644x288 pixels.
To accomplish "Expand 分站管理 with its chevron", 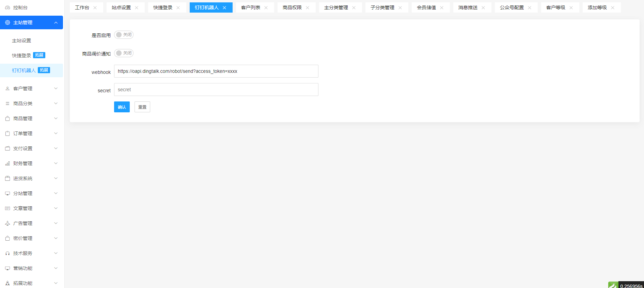I will point(56,193).
